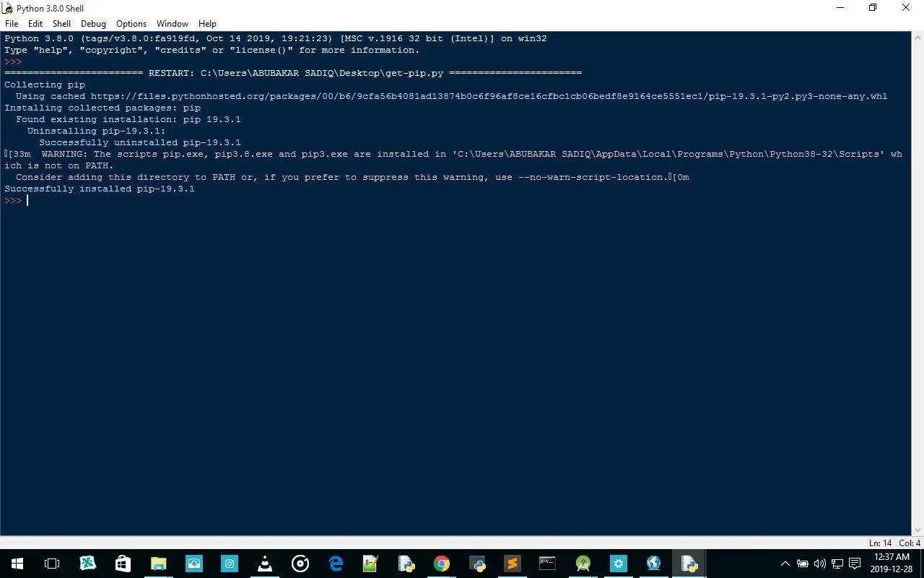Screen dimensions: 924x578
Task: Open the Debug menu
Action: pos(93,24)
